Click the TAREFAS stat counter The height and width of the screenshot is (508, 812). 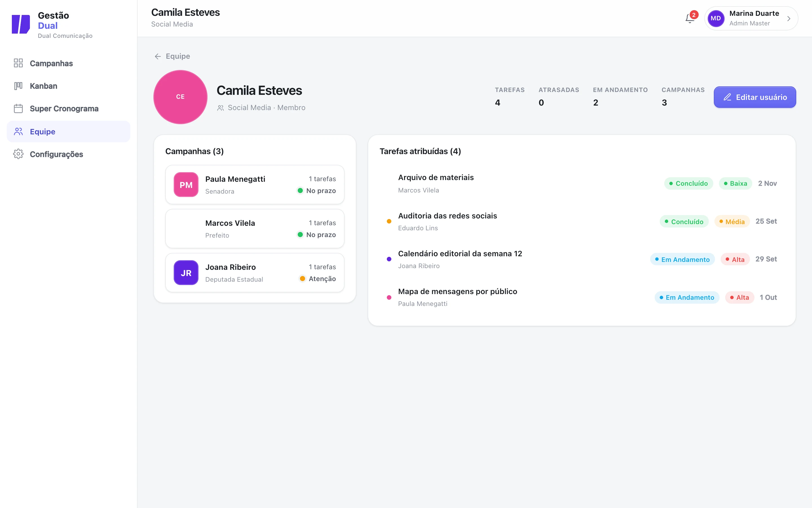pyautogui.click(x=510, y=97)
